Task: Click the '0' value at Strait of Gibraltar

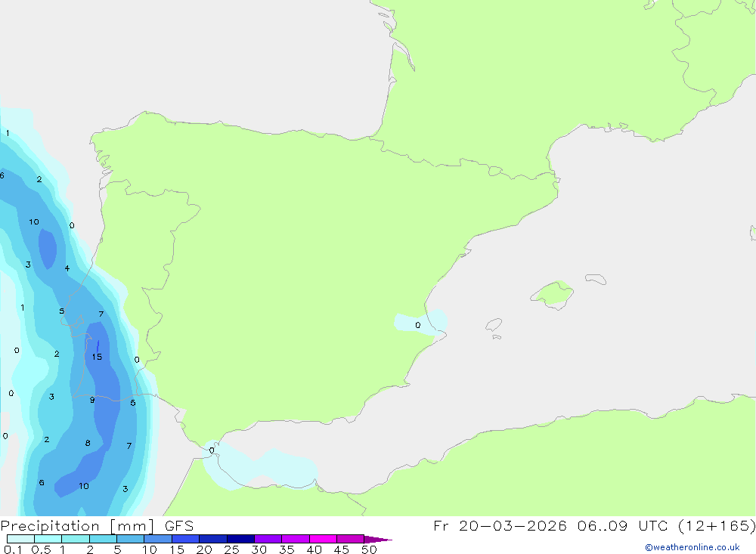Action: [212, 450]
